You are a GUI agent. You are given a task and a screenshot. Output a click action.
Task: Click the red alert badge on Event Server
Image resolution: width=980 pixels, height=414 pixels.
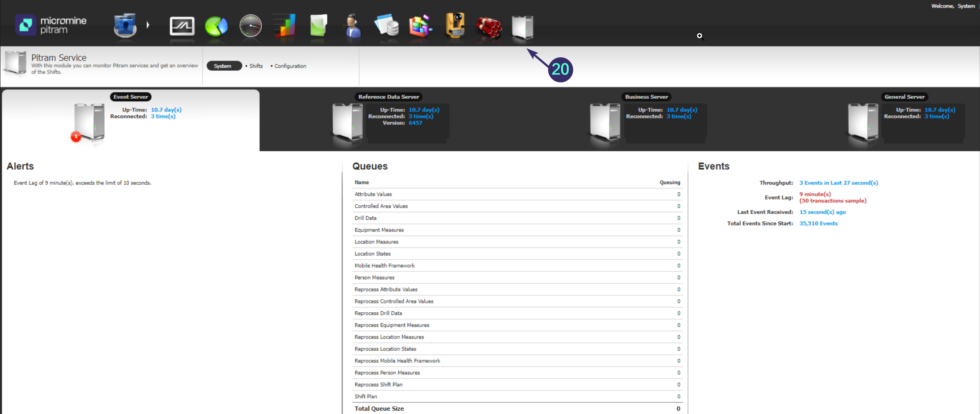point(76,137)
